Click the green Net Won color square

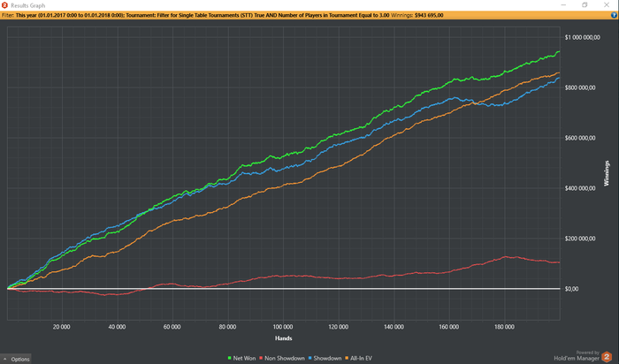pos(229,358)
